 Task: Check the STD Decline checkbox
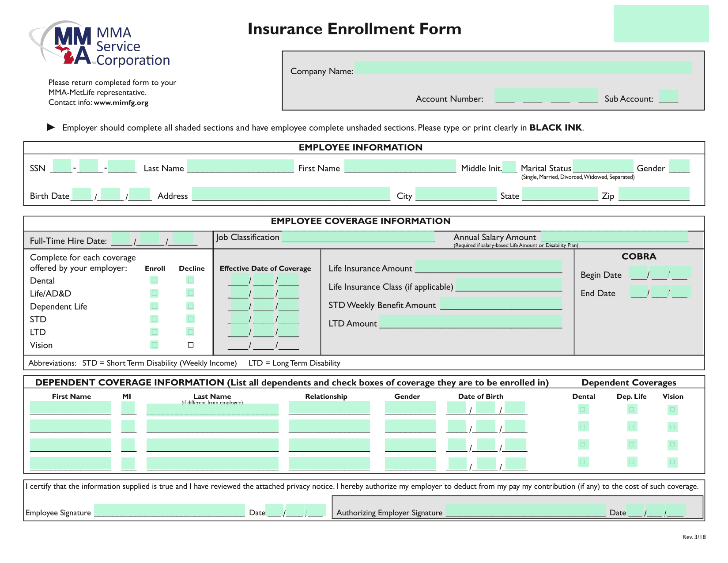pyautogui.click(x=191, y=319)
